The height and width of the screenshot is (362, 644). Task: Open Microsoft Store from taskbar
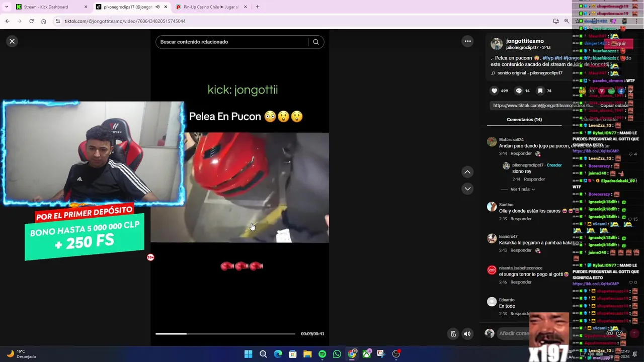point(292,354)
